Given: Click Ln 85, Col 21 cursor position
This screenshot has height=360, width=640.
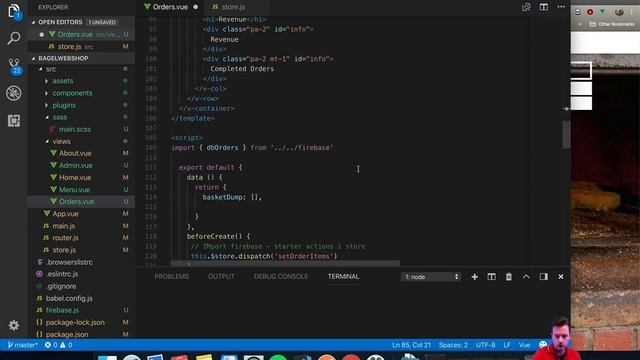Looking at the screenshot, I should (x=411, y=345).
